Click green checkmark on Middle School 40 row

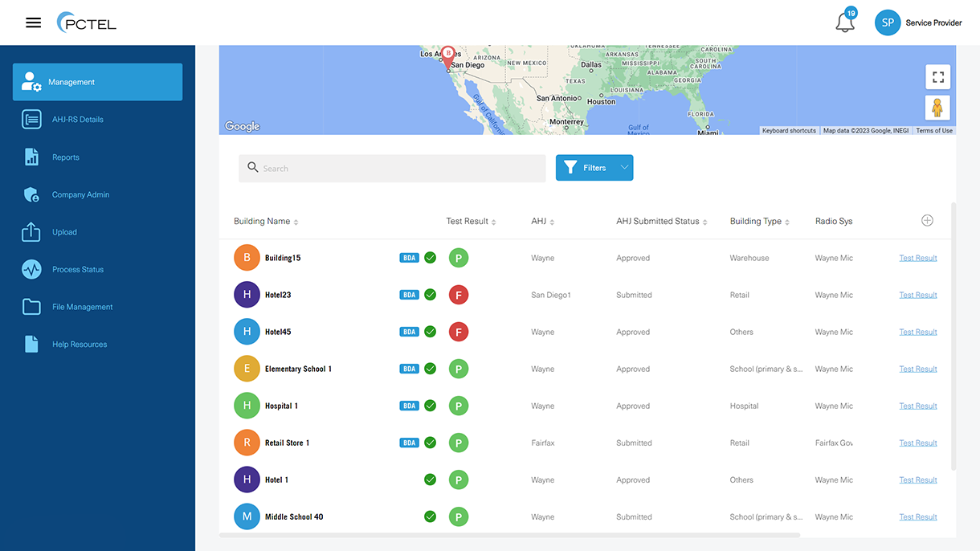click(x=430, y=516)
